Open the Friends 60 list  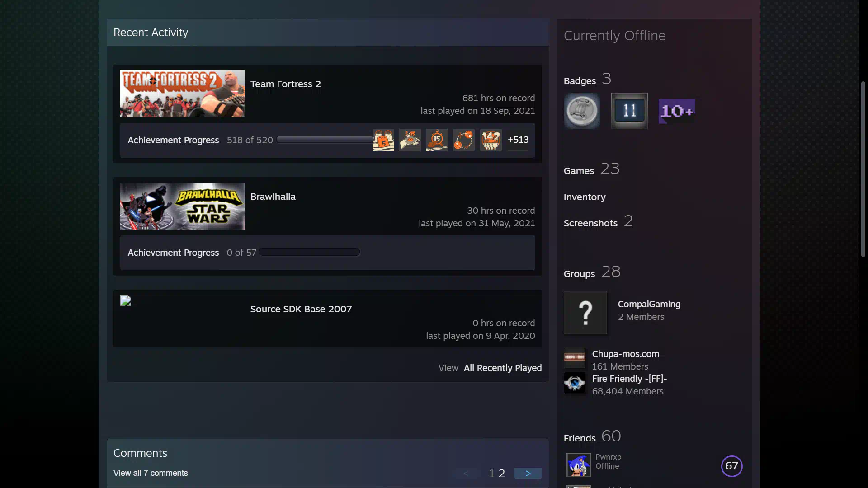tap(592, 437)
